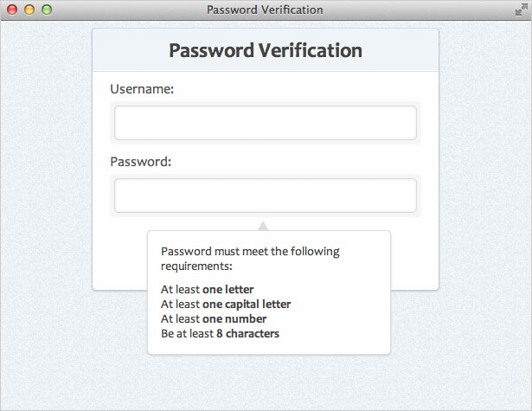Select the bold 'one capital letter' requirement

coord(247,305)
